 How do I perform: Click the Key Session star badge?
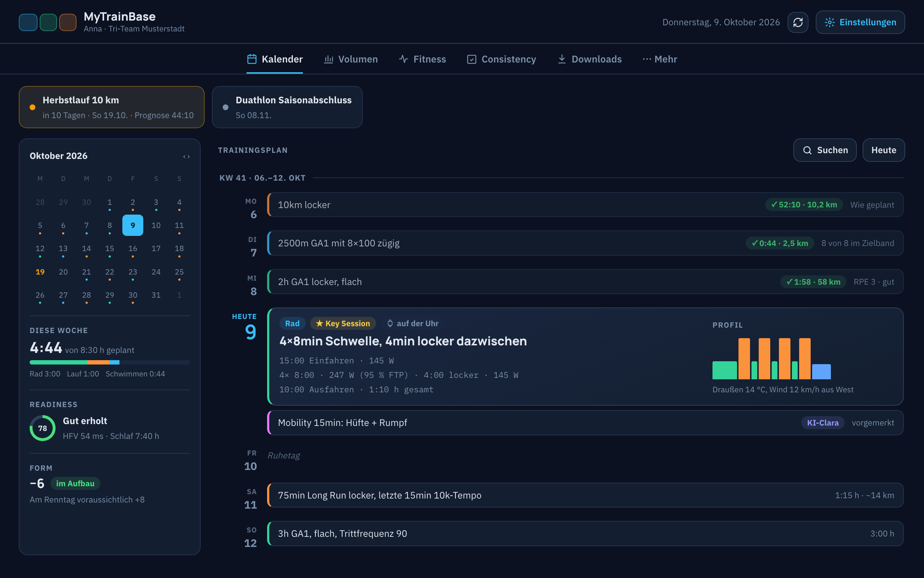tap(343, 323)
